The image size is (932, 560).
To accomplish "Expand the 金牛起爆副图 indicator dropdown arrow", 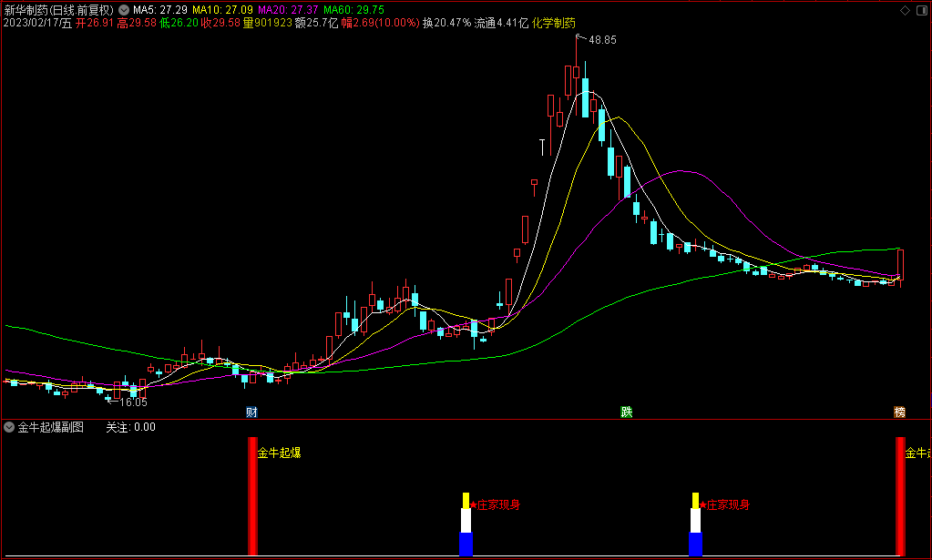I will point(9,427).
